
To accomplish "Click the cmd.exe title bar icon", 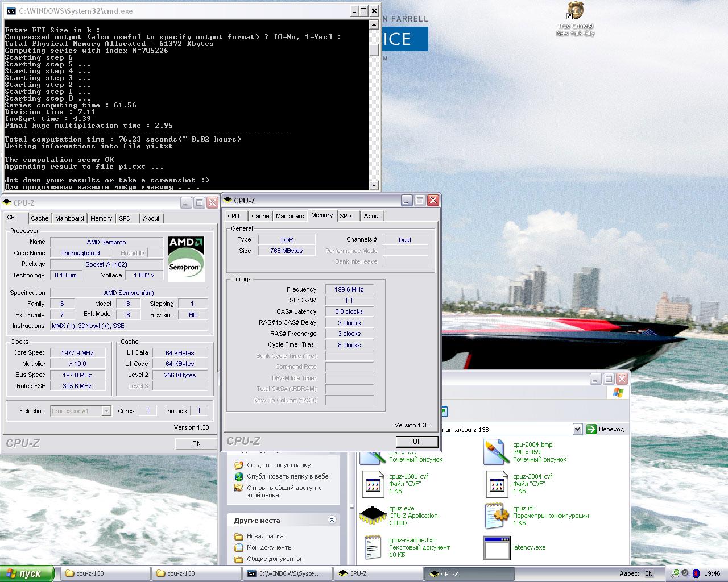I will click(x=11, y=11).
